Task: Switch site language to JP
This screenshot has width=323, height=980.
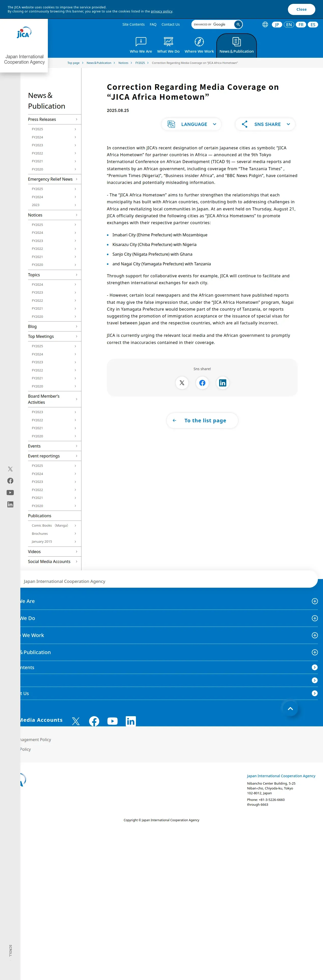Action: [x=277, y=24]
